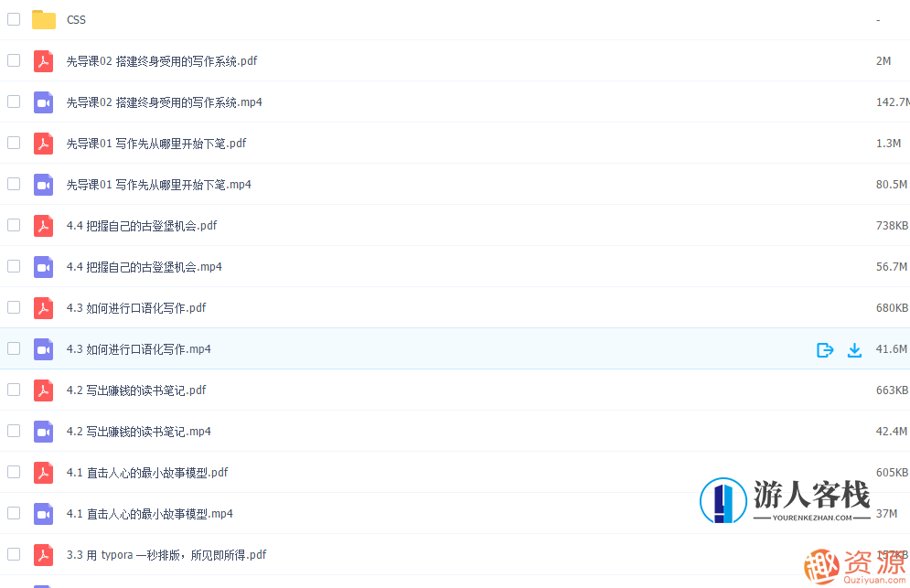Click PDF icon of 4.4 把握自己的古登堡机会.pdf

pyautogui.click(x=43, y=226)
